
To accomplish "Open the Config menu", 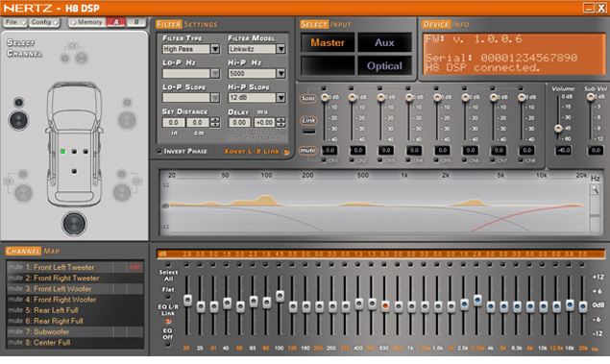I will pos(44,22).
